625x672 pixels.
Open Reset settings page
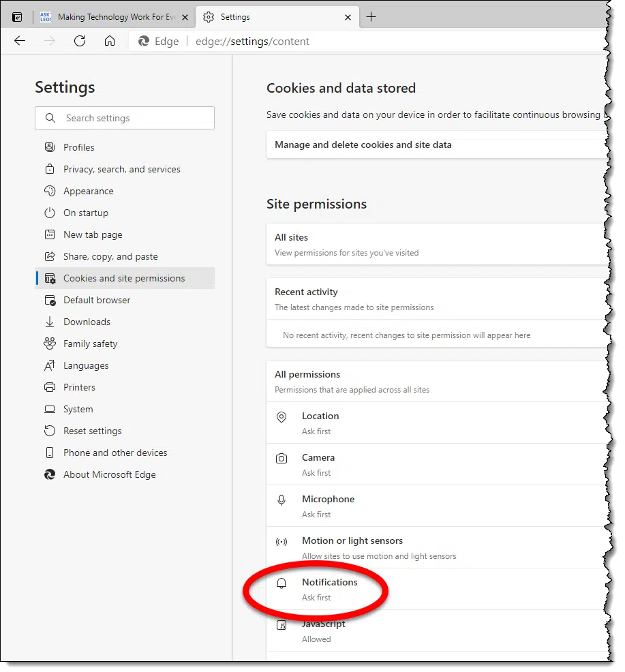pos(125,431)
